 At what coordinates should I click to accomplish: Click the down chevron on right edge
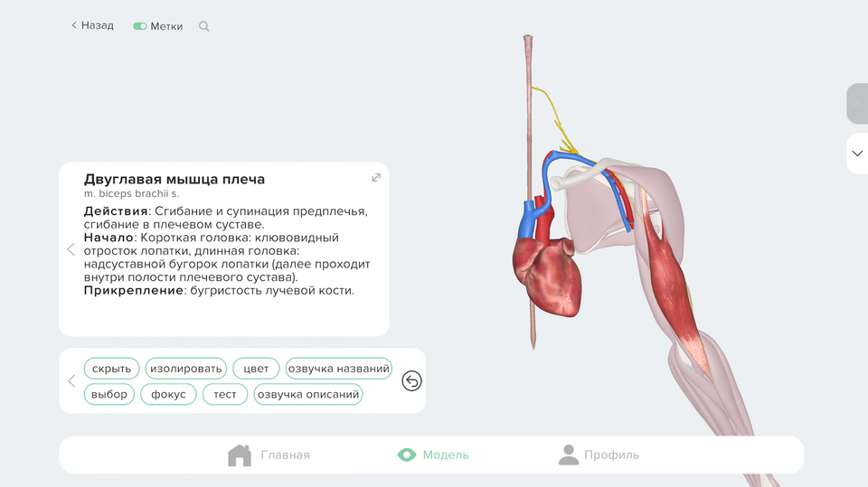click(x=857, y=154)
